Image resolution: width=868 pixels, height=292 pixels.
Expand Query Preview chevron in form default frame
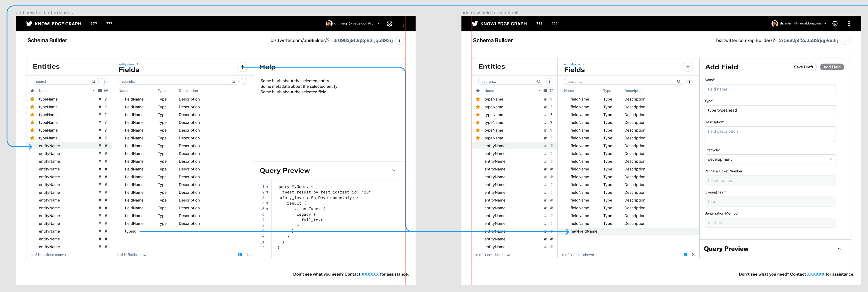839,249
